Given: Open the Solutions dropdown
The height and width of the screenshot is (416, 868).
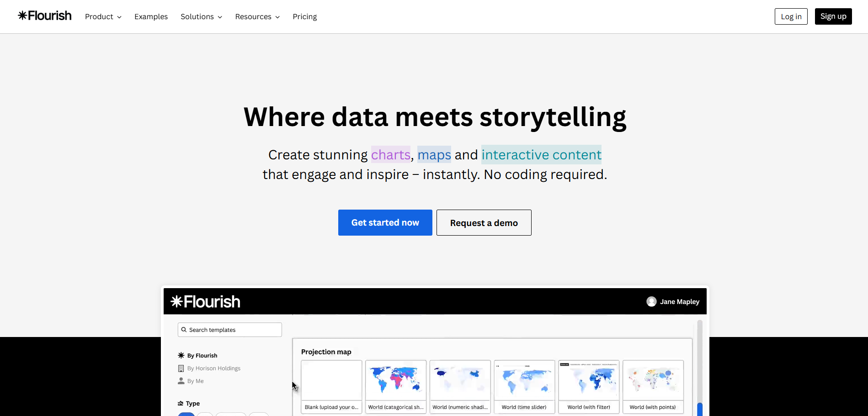Looking at the screenshot, I should point(201,16).
